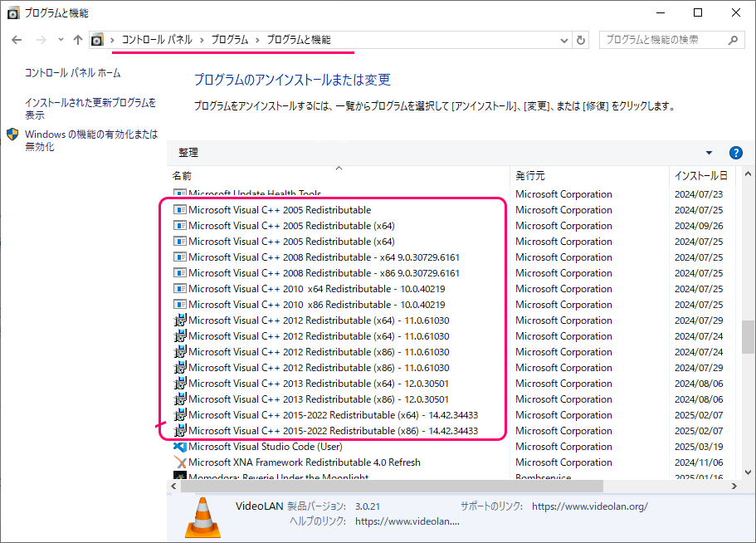Image resolution: width=756 pixels, height=543 pixels.
Task: Maximize the プログラムと機能 window
Action: 698,12
